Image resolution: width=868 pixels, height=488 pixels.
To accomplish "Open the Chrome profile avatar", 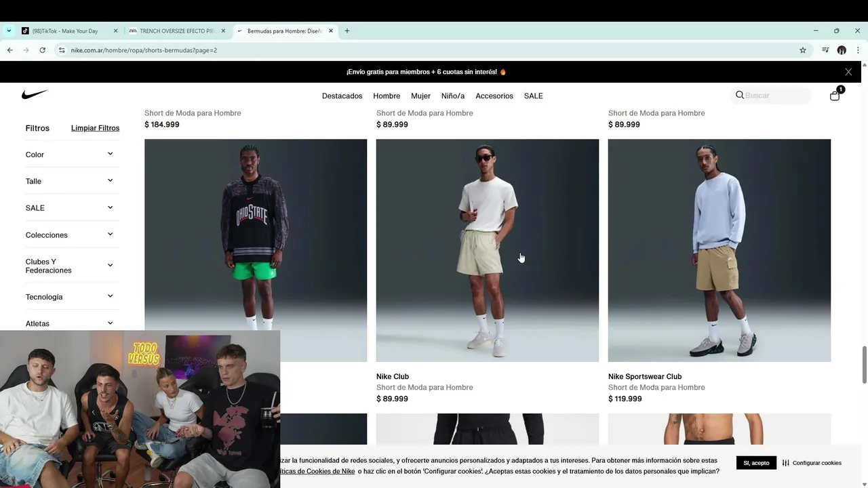I will [842, 50].
